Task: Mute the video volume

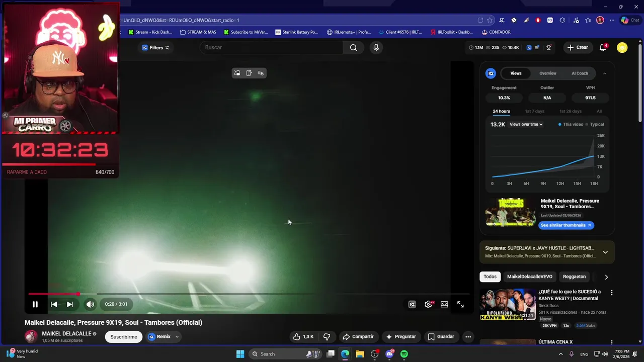Action: pyautogui.click(x=90, y=304)
